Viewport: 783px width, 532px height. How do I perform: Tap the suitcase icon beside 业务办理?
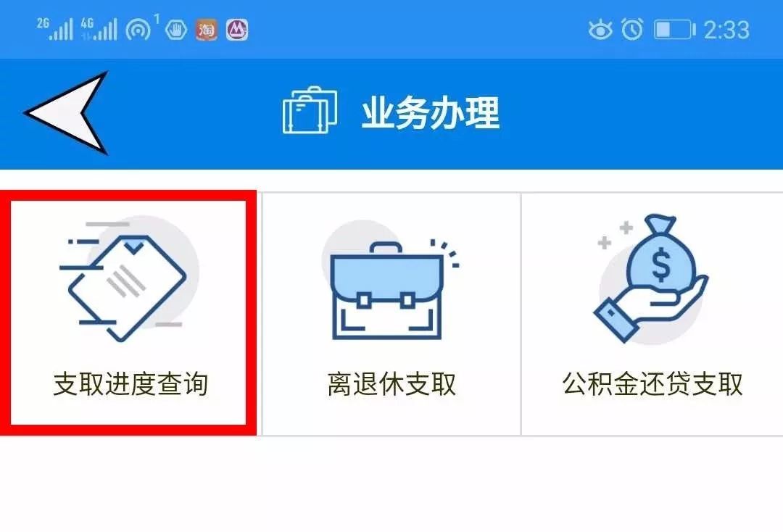tap(310, 110)
